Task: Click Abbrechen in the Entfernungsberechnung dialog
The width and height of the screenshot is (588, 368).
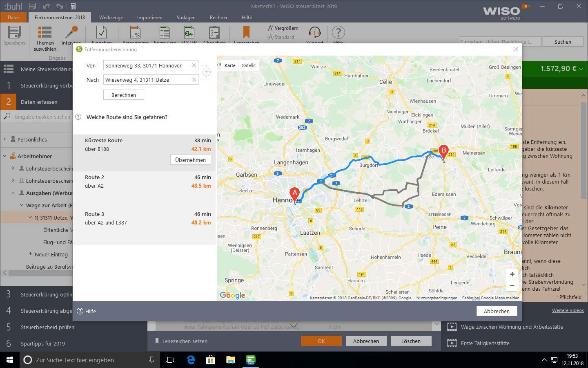Action: pyautogui.click(x=497, y=311)
